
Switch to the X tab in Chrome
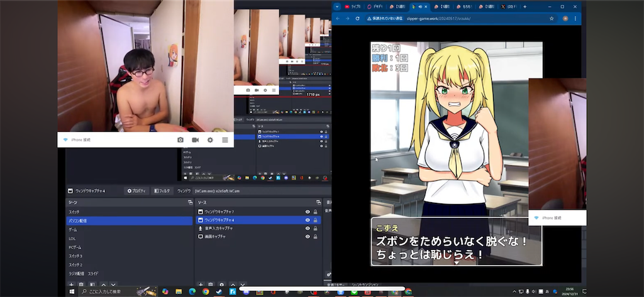click(508, 6)
